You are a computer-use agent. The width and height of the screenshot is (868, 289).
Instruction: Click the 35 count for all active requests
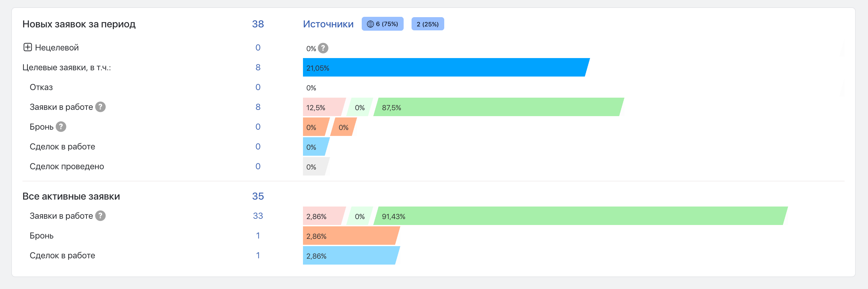pyautogui.click(x=258, y=196)
